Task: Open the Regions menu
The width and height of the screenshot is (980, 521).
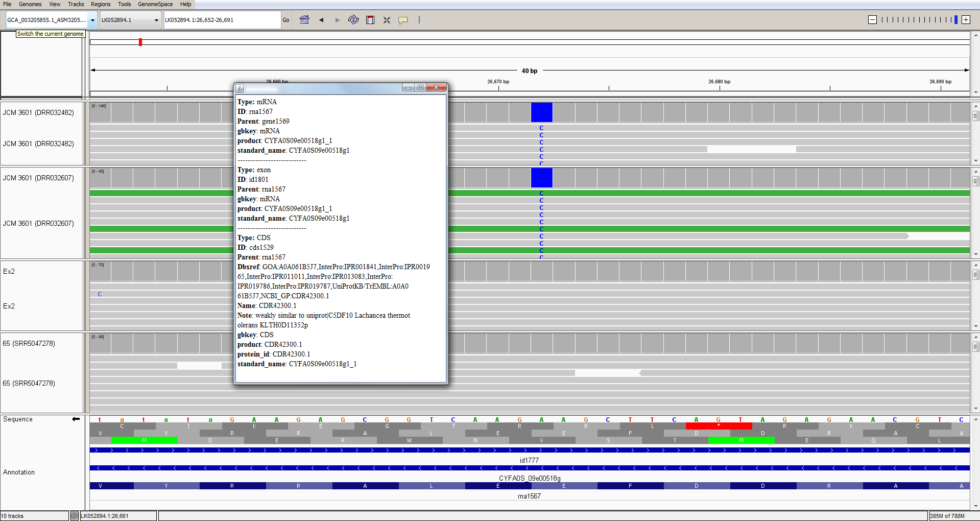Action: click(x=101, y=4)
